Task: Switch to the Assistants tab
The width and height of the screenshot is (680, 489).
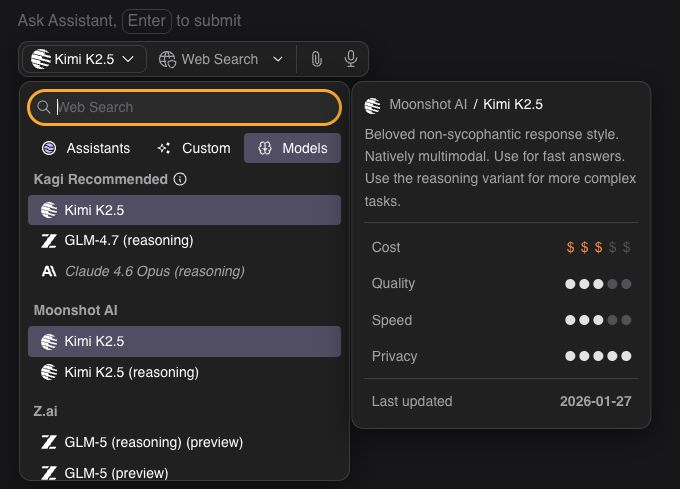Action: tap(85, 148)
